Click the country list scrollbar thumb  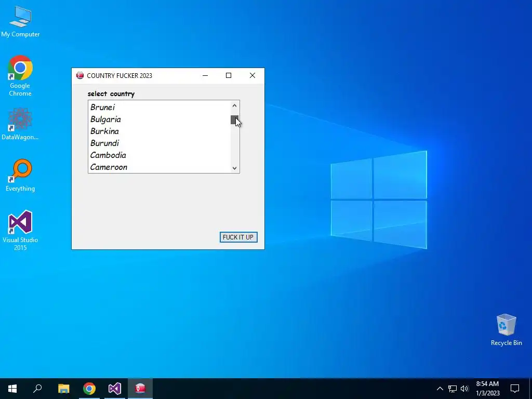234,120
